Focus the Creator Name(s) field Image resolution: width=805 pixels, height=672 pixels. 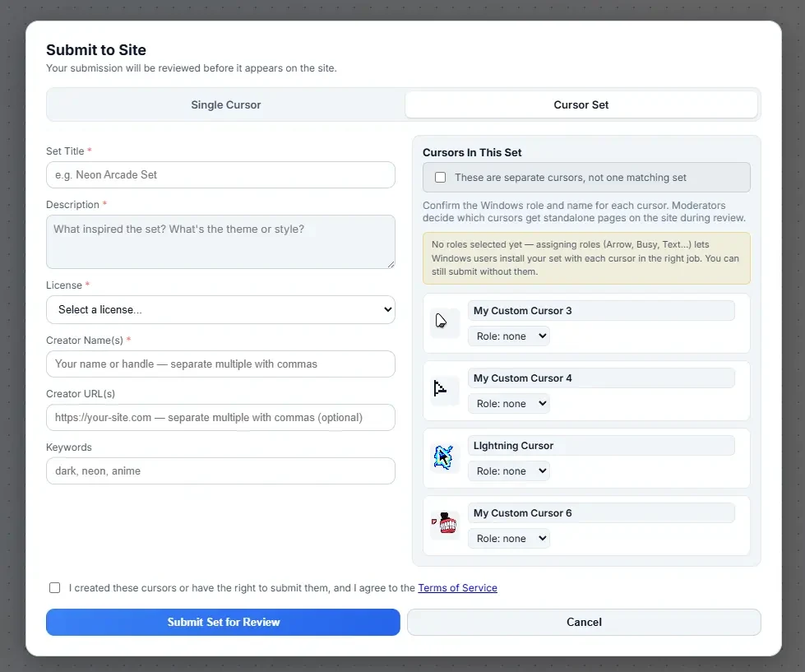(220, 364)
